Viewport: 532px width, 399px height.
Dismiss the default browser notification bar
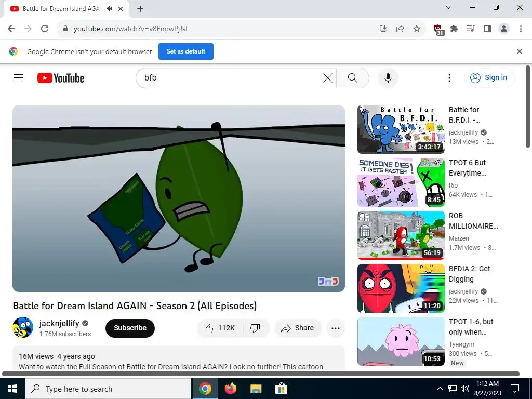click(519, 51)
